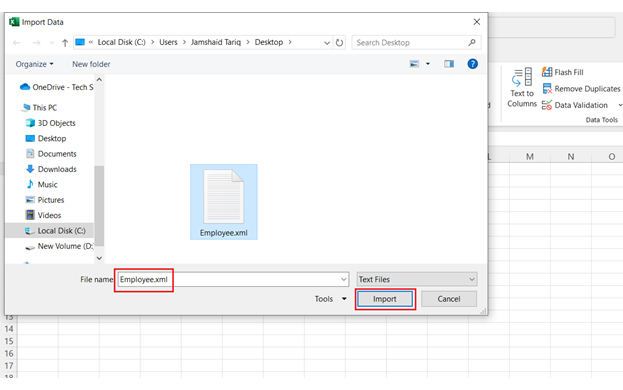623x390 pixels.
Task: Open the dialog Help icon
Action: (472, 64)
